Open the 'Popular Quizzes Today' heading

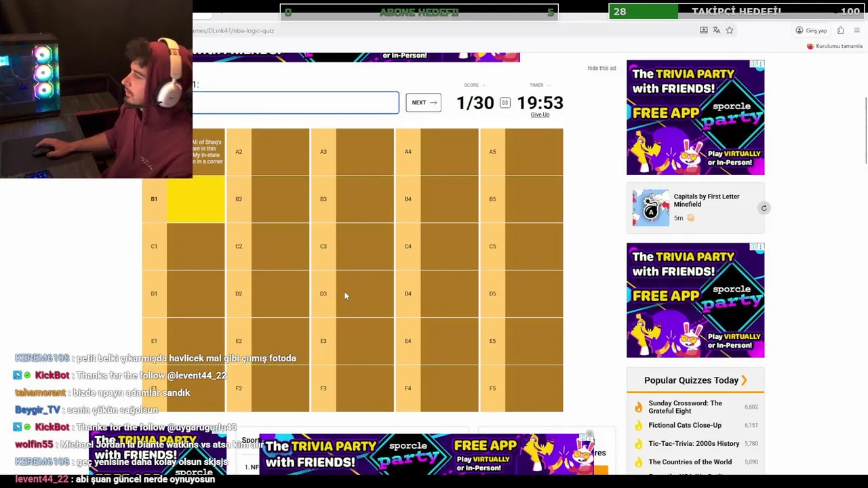691,380
